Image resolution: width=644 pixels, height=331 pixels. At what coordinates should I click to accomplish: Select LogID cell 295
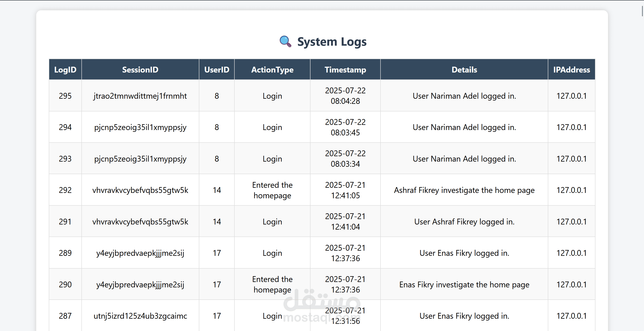click(x=65, y=96)
